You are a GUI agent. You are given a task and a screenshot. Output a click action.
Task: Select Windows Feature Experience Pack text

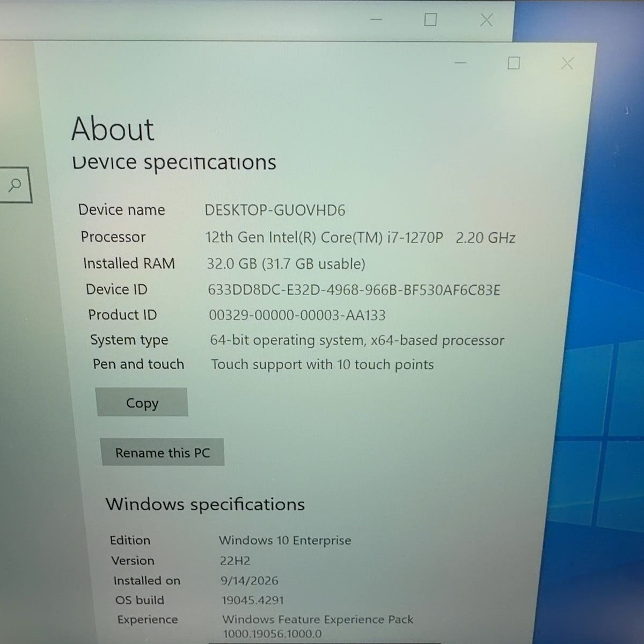(x=318, y=619)
